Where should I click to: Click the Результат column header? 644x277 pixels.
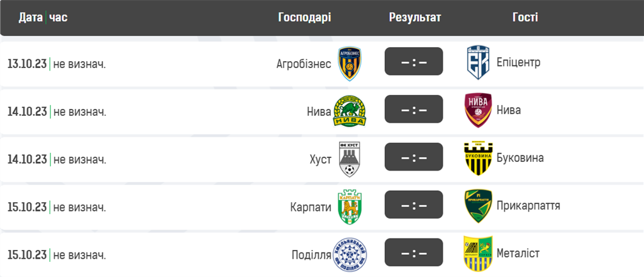pos(414,17)
